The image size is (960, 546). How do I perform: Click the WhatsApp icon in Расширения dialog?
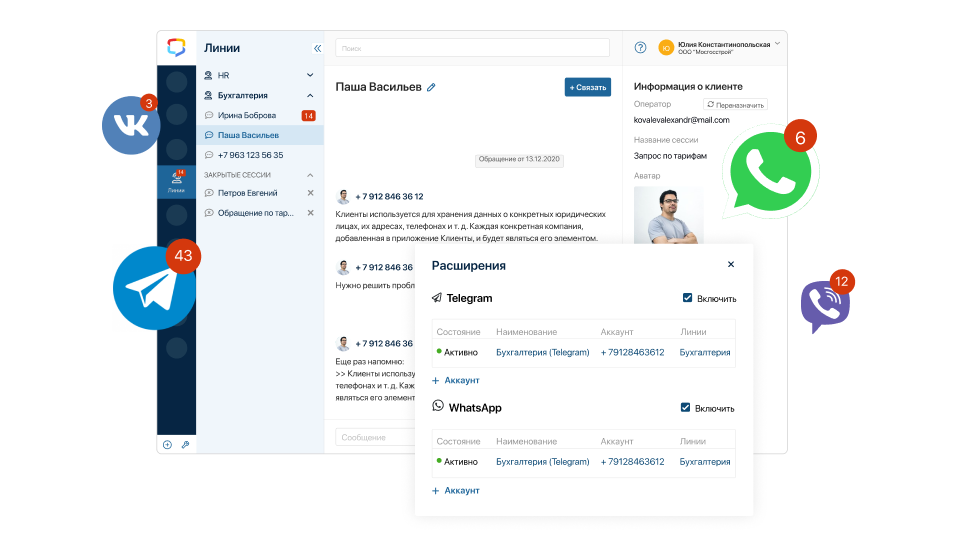pyautogui.click(x=438, y=406)
